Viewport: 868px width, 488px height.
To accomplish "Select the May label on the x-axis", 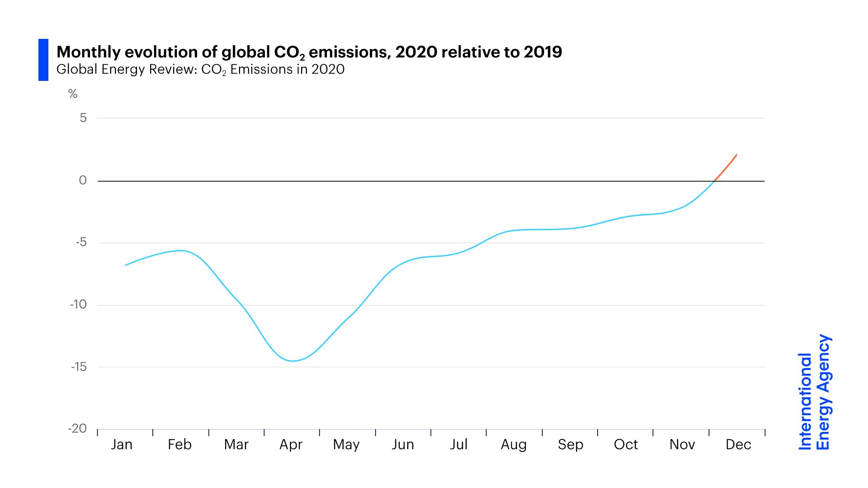I will pyautogui.click(x=346, y=445).
